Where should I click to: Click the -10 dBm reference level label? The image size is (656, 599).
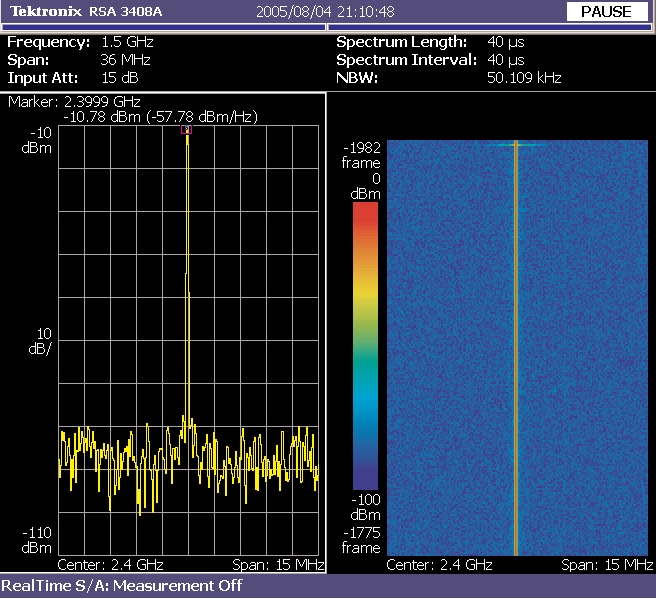(x=39, y=140)
